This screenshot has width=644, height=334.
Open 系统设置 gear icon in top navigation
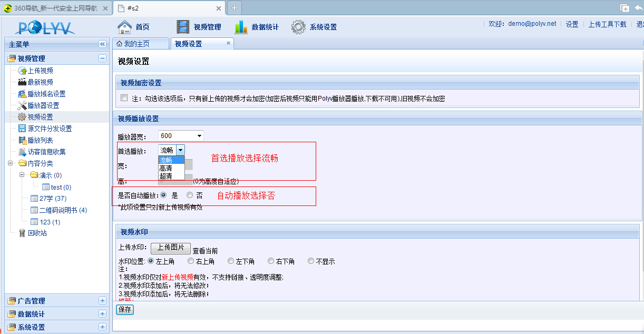[x=299, y=27]
